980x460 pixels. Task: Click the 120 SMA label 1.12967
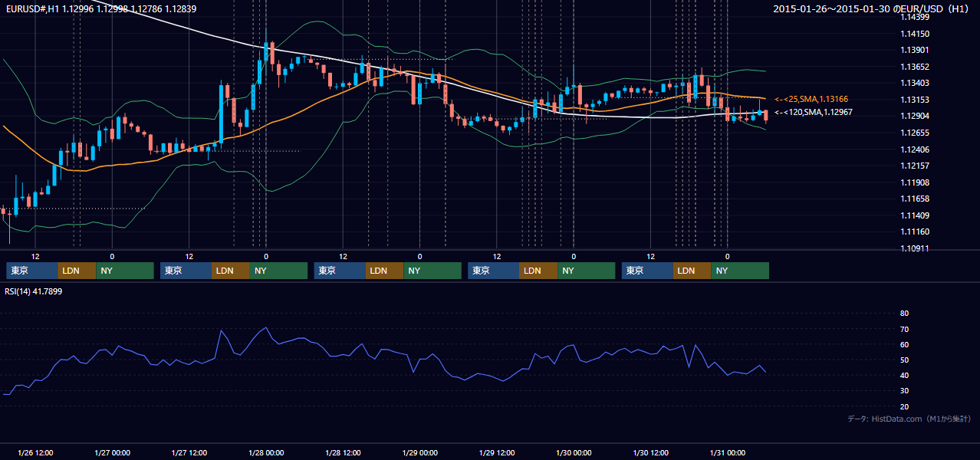814,112
